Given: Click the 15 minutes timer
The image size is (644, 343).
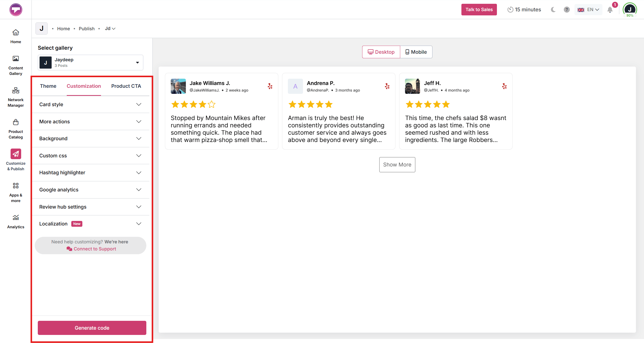Looking at the screenshot, I should [524, 10].
